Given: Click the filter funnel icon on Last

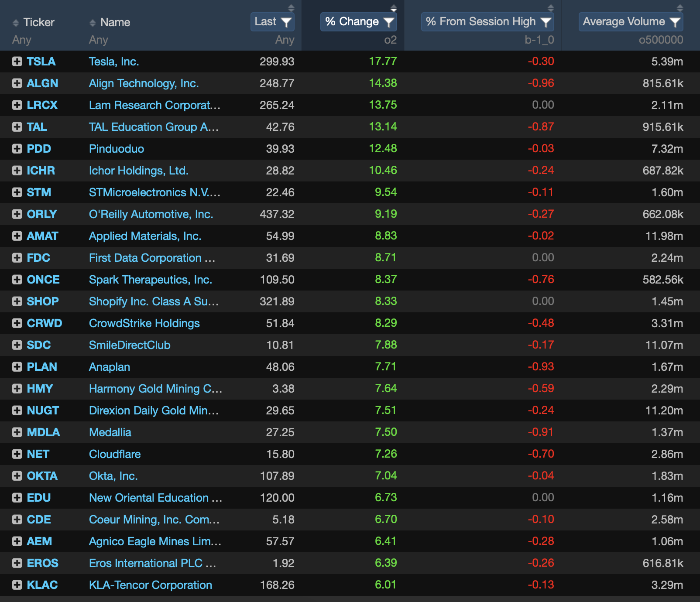Looking at the screenshot, I should pyautogui.click(x=286, y=22).
